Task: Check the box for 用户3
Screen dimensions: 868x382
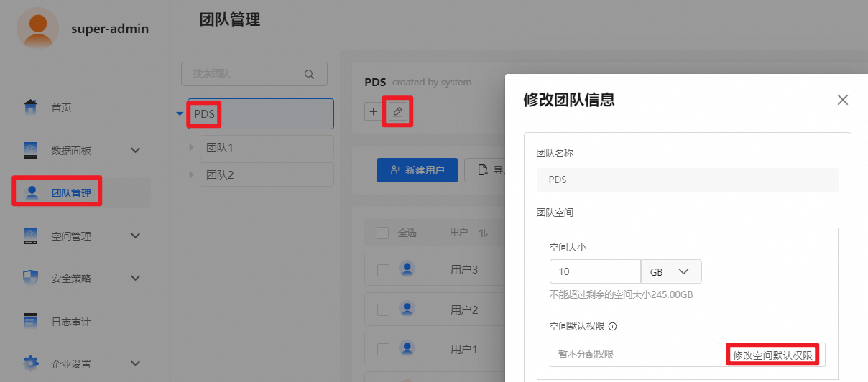Action: [x=383, y=270]
